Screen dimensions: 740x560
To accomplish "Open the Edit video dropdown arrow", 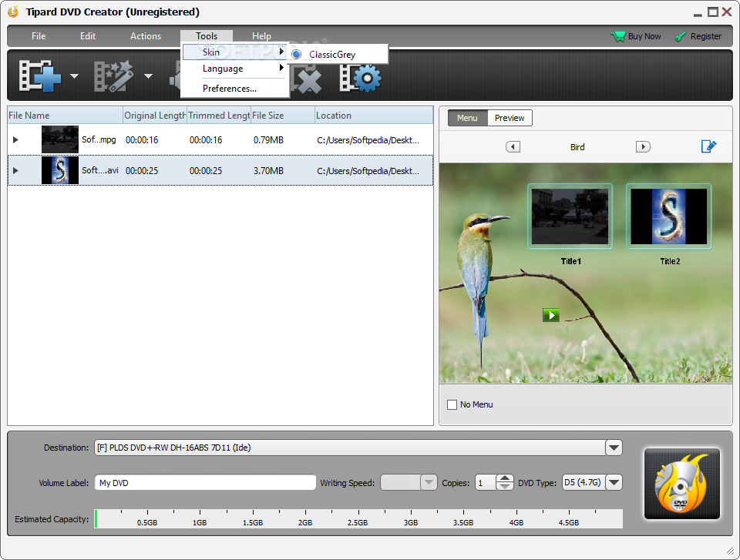I will point(148,76).
